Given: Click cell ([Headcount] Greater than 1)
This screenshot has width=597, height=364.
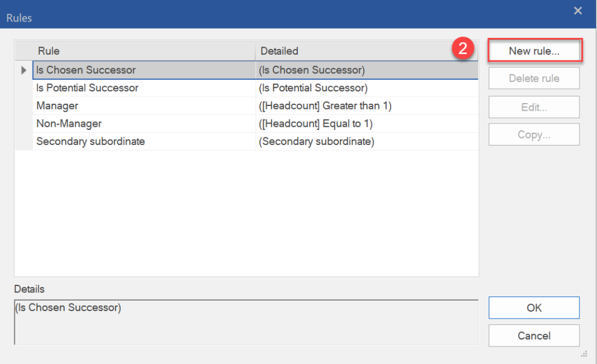Looking at the screenshot, I should click(x=367, y=106).
